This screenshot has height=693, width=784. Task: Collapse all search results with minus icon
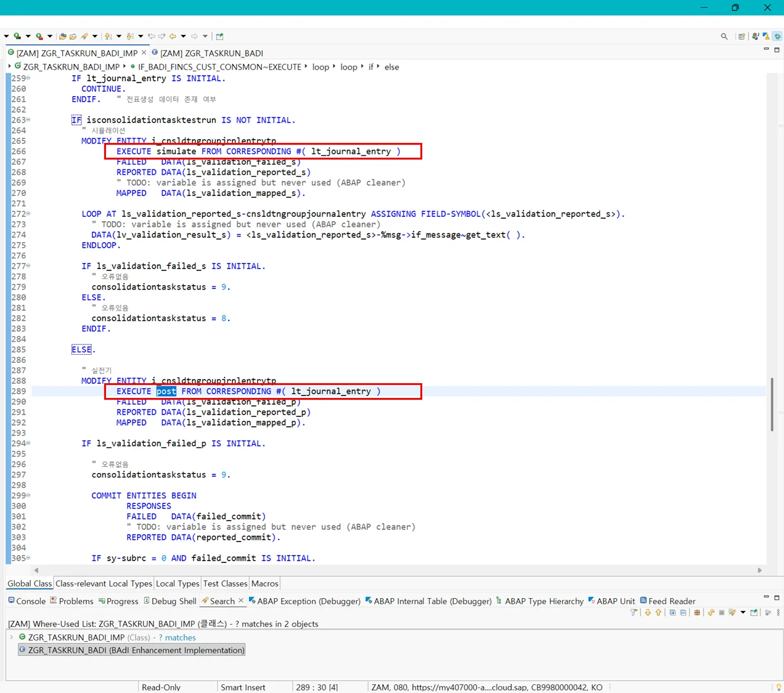683,612
